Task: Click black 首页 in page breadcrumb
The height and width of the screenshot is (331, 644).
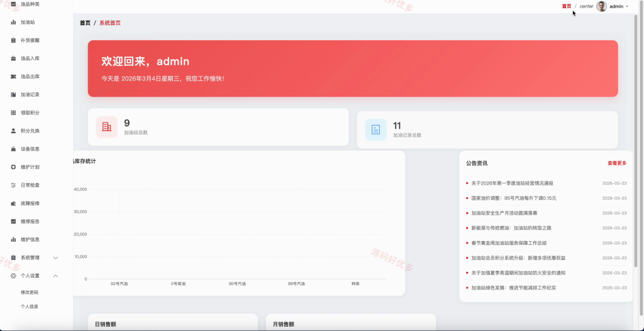Action: (85, 23)
